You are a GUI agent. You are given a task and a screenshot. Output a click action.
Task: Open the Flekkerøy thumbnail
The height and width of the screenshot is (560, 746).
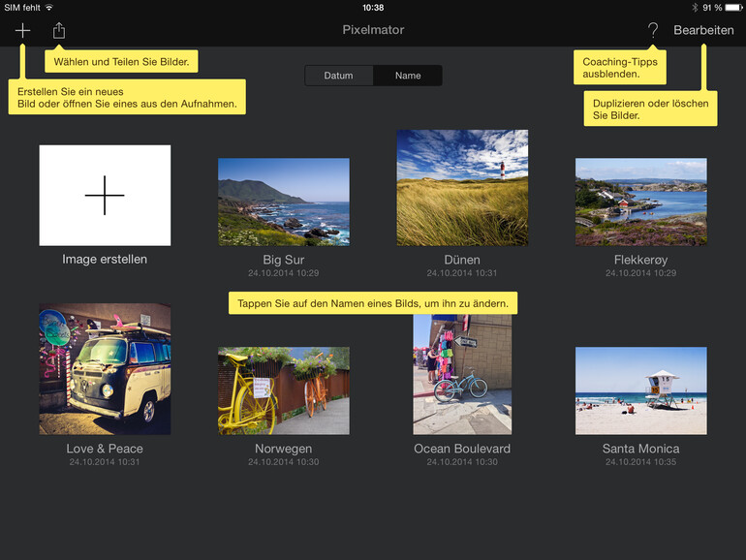point(640,202)
